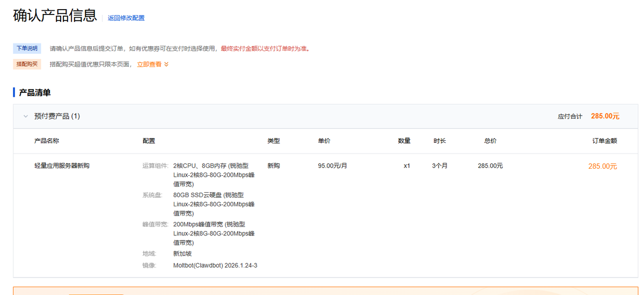Click the 确认产品信息 page title
644x295 pixels.
pos(55,16)
